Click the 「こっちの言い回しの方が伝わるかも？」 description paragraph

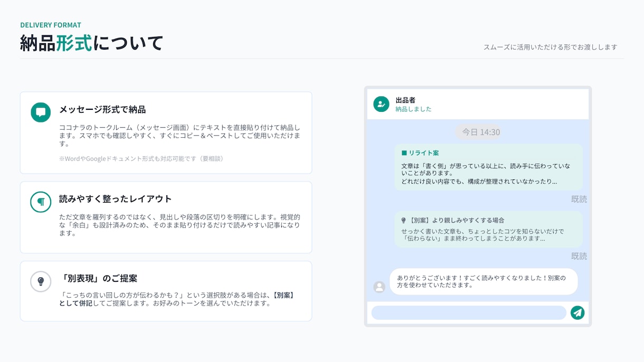[177, 299]
